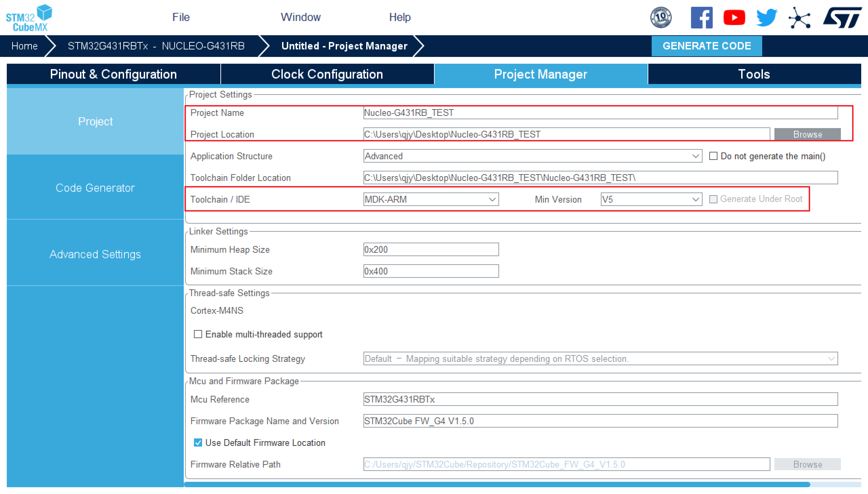This screenshot has width=868, height=494.
Task: Open the Help menu
Action: tap(399, 17)
